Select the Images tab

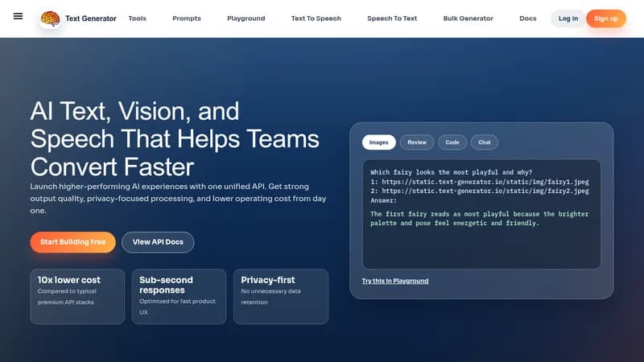point(378,142)
